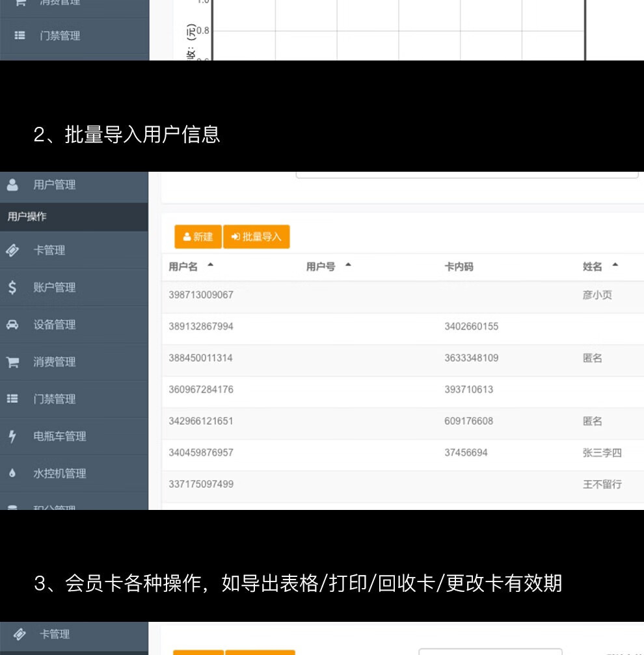Select the lightning bolt icon for 电瓶车管理
The width and height of the screenshot is (644, 655).
12,436
